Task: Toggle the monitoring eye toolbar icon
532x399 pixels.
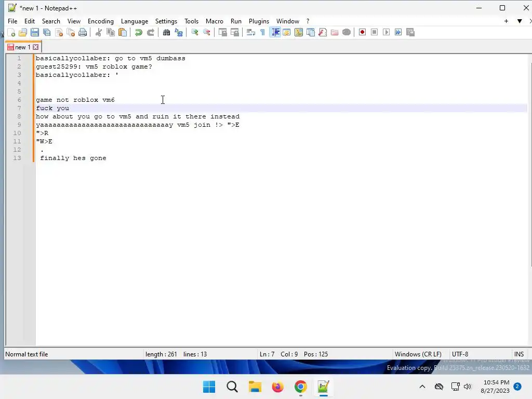Action: tap(347, 32)
